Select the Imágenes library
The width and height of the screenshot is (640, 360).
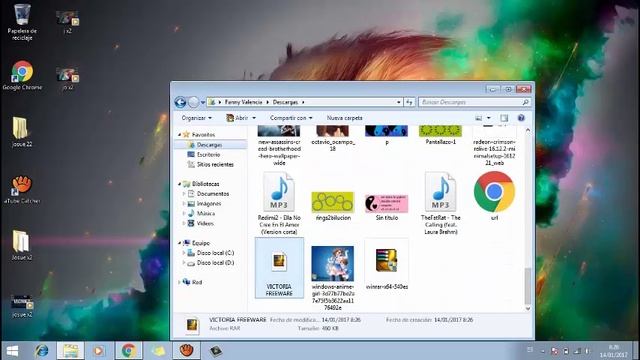[209, 204]
